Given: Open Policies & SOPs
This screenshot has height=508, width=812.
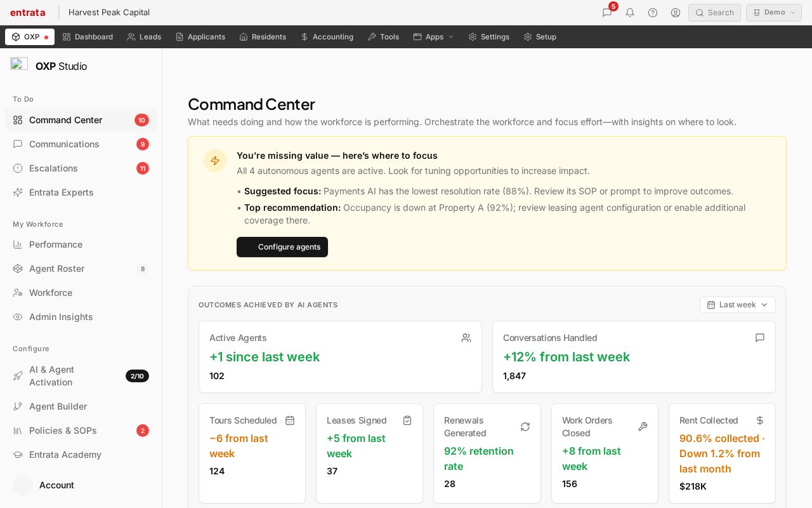Looking at the screenshot, I should pyautogui.click(x=81, y=431).
